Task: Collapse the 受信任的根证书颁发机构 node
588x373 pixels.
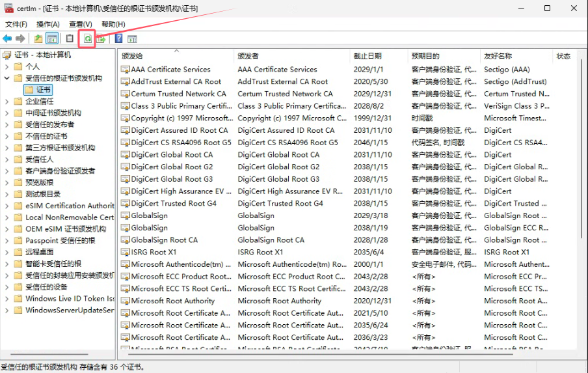Action: pyautogui.click(x=7, y=78)
